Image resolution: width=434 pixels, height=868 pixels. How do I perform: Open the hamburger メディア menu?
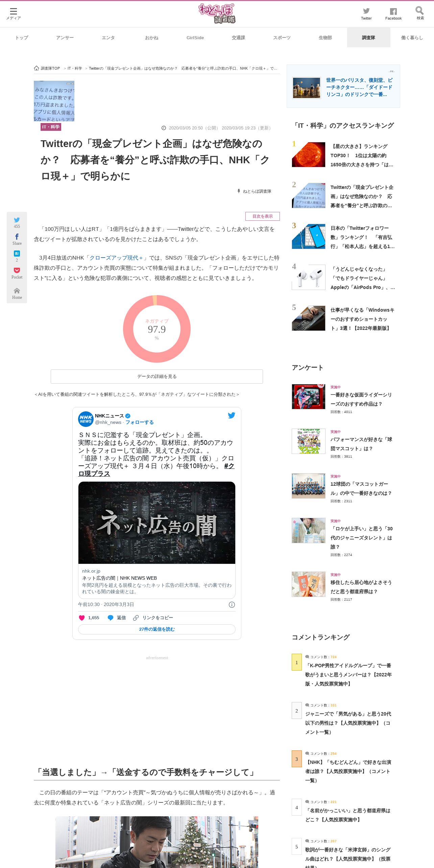(14, 14)
